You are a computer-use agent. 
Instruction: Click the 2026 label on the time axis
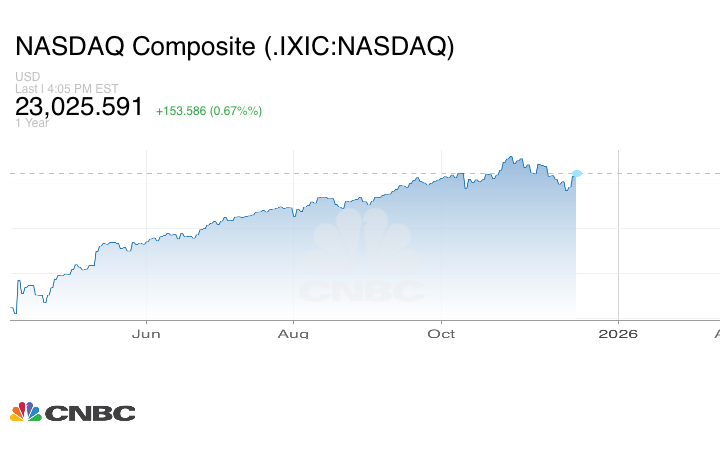click(618, 333)
